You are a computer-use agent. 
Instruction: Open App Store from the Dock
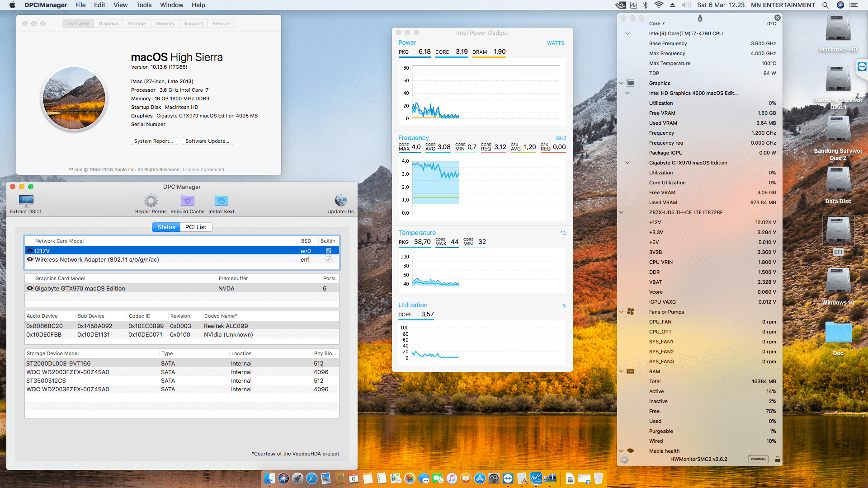(480, 478)
